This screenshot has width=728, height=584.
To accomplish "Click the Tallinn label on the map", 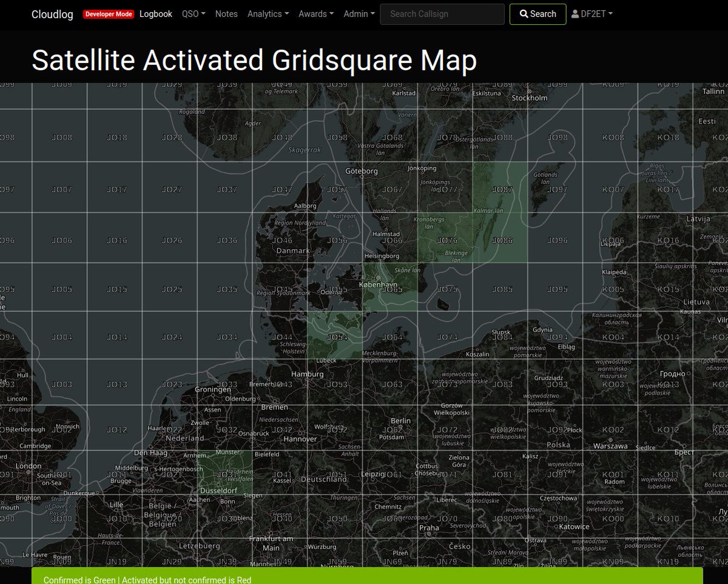I will click(x=713, y=91).
